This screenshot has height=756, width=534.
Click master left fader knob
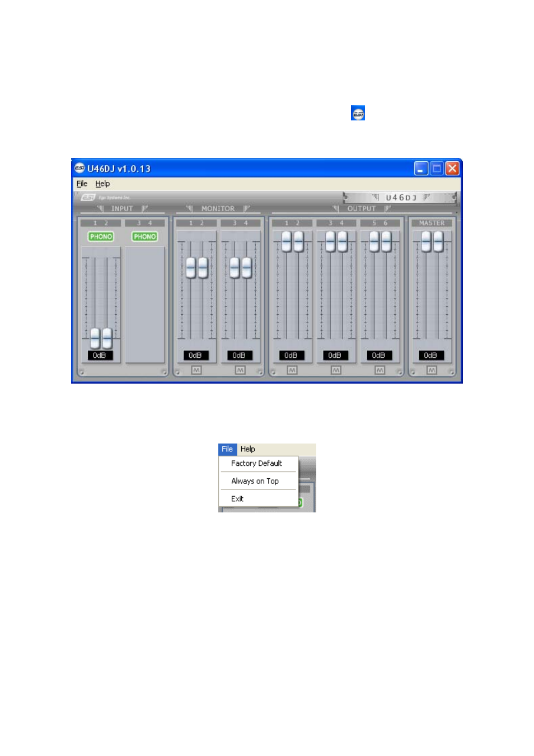coord(426,241)
